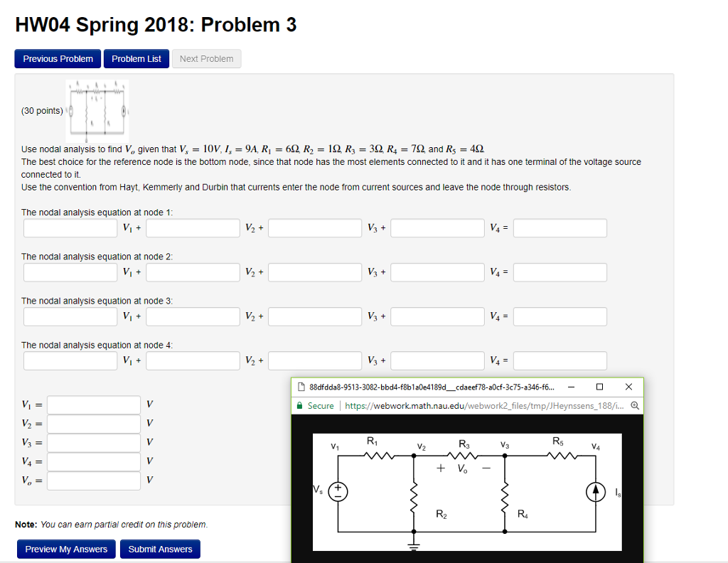Click the green Secure padlock icon
This screenshot has height=563, width=728.
click(x=301, y=406)
